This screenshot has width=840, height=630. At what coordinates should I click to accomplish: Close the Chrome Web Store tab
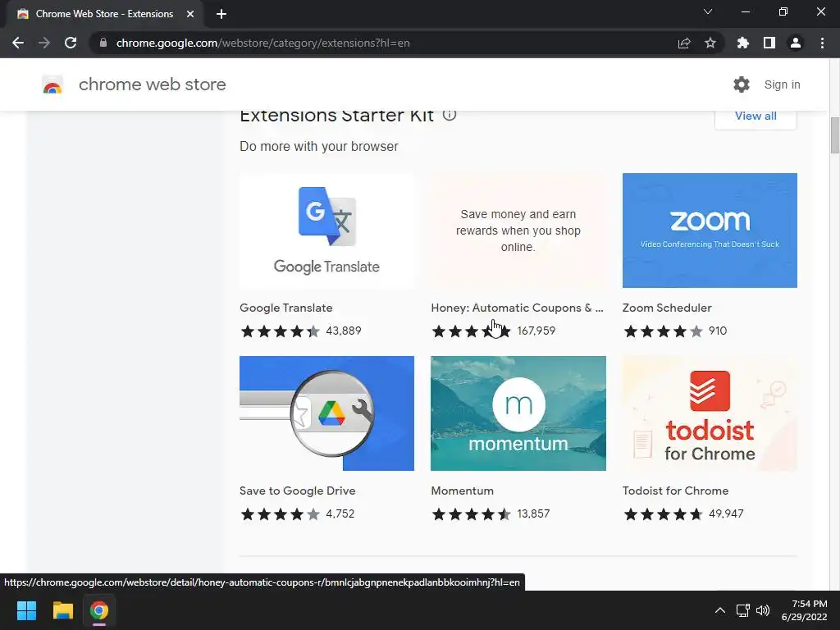[x=190, y=14]
